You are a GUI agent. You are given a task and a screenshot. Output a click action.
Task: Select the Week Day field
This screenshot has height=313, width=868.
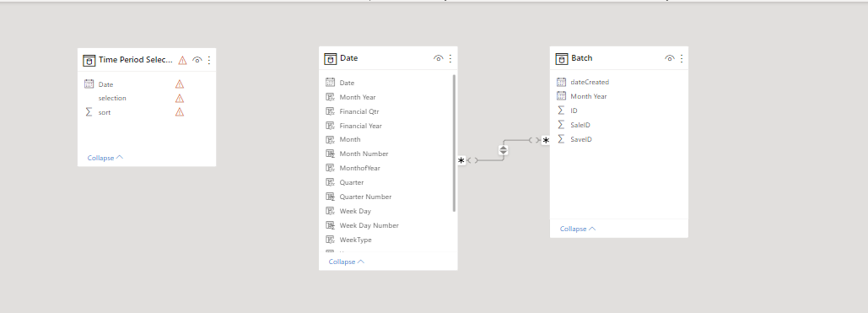(355, 211)
